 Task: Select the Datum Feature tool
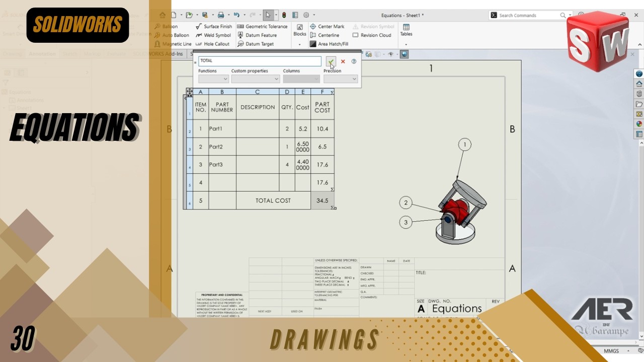tap(257, 35)
